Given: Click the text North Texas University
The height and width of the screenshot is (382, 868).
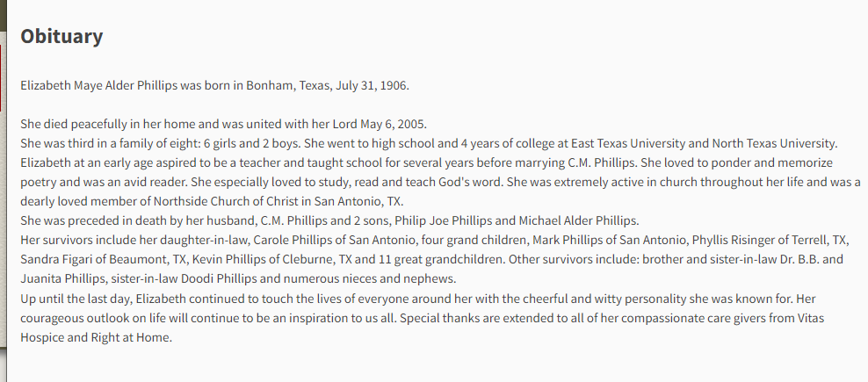Looking at the screenshot, I should point(775,143).
